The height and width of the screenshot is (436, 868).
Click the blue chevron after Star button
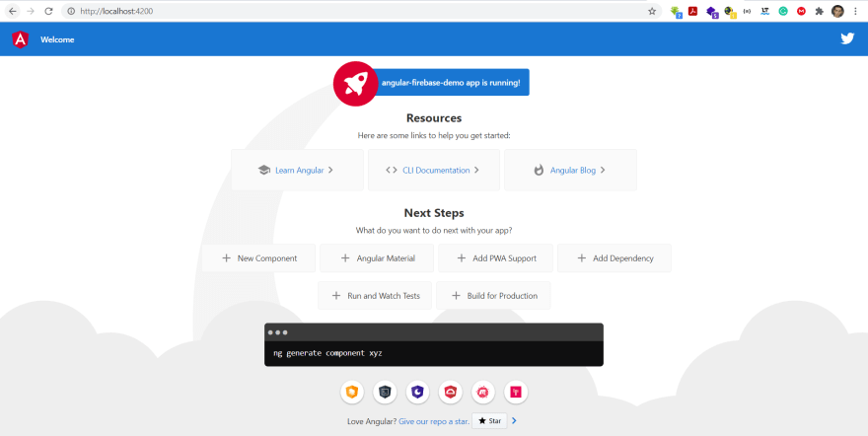[514, 421]
